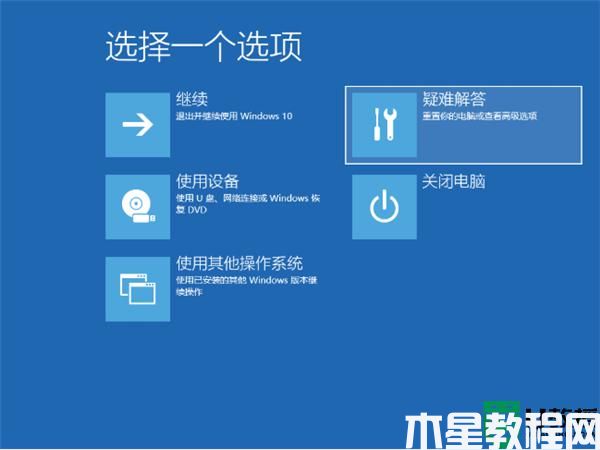Viewport: 600px width, 450px height.
Task: Click the description 重置你的电脑或查看高级选项
Action: click(x=480, y=116)
